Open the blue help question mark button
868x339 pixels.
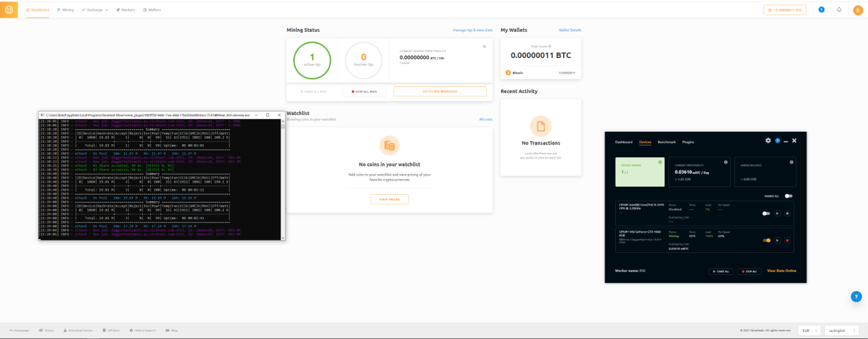tap(856, 297)
